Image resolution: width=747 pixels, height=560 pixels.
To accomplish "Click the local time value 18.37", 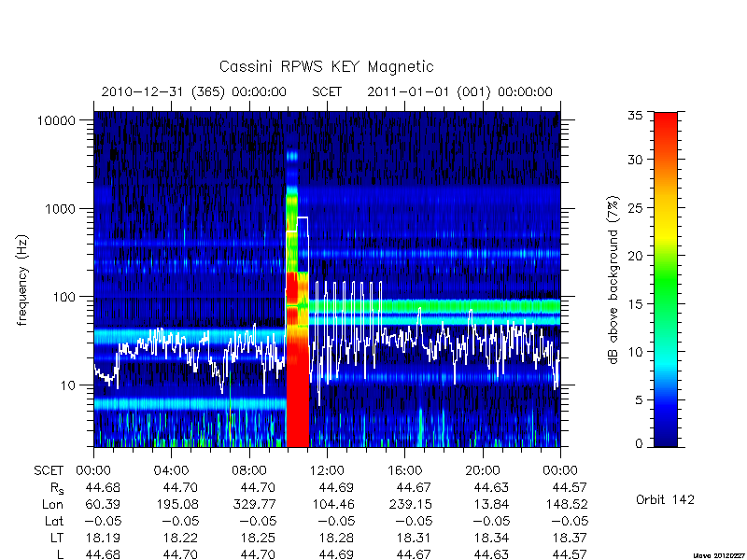I will [x=571, y=538].
